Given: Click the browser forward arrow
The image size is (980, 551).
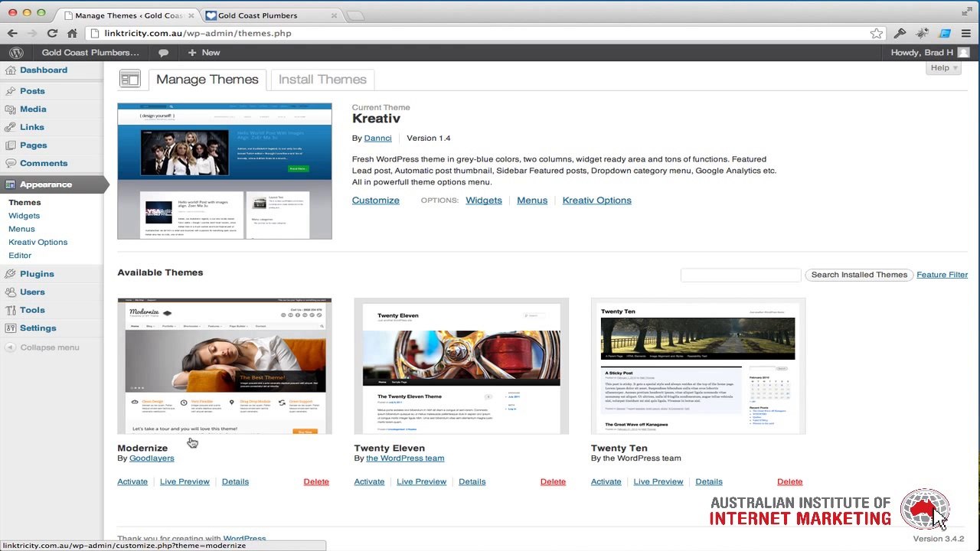Looking at the screenshot, I should point(32,33).
